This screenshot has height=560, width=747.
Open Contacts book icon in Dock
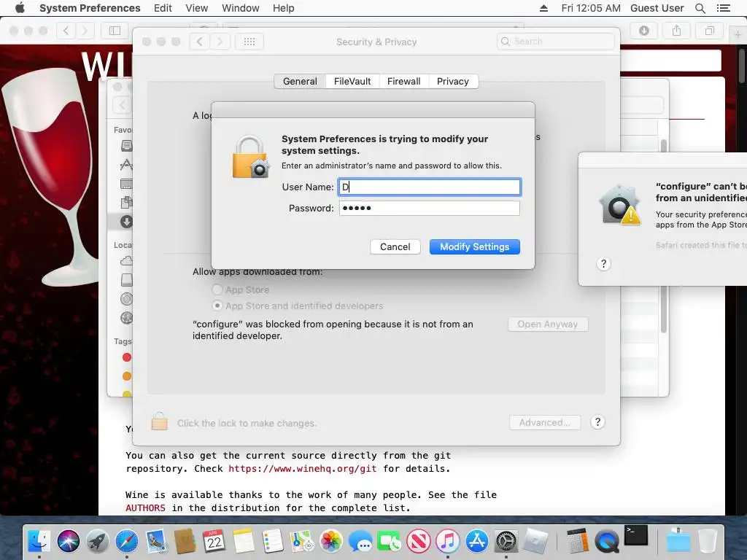point(185,542)
